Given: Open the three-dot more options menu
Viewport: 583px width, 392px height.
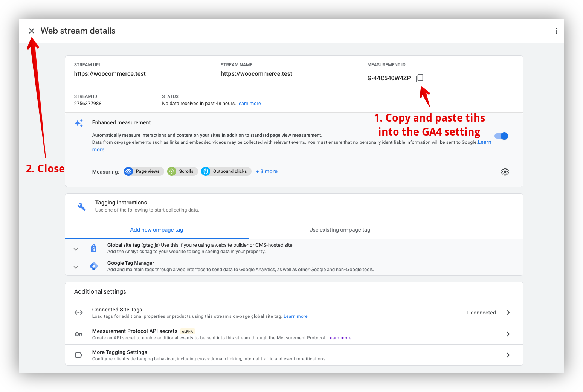Looking at the screenshot, I should point(556,31).
